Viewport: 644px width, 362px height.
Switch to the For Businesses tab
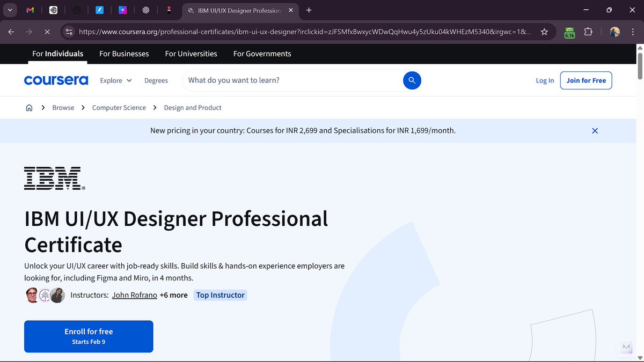point(124,54)
